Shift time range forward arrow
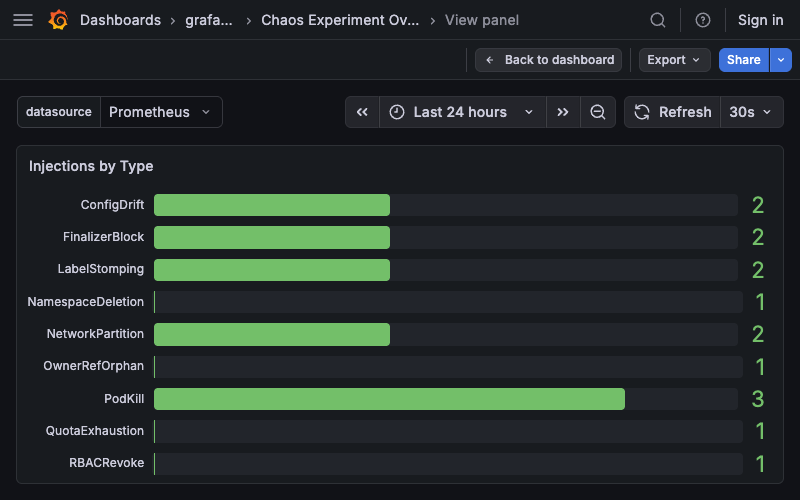Viewport: 800px width, 500px height. click(x=563, y=112)
